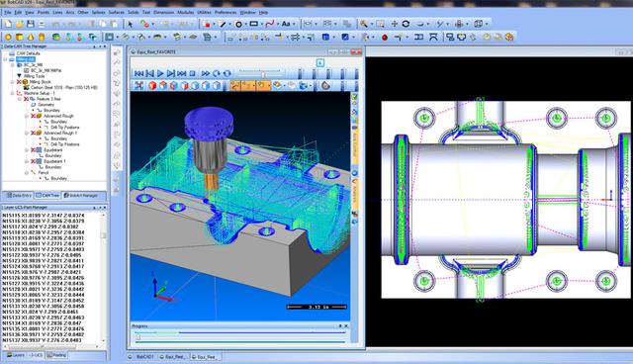Select the spline curve tool
Image resolution: width=633 pixels, height=364 pixels.
click(x=270, y=24)
